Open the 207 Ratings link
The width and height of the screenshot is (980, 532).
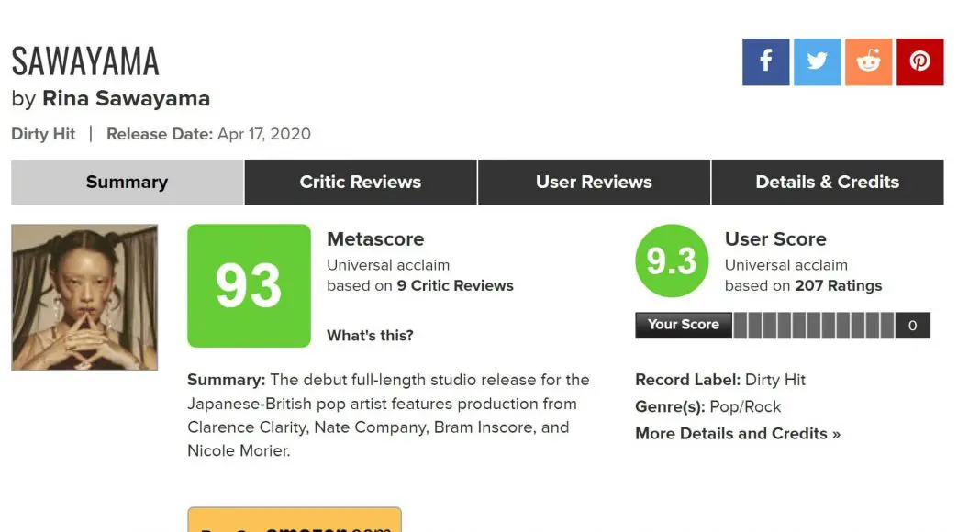pyautogui.click(x=838, y=285)
